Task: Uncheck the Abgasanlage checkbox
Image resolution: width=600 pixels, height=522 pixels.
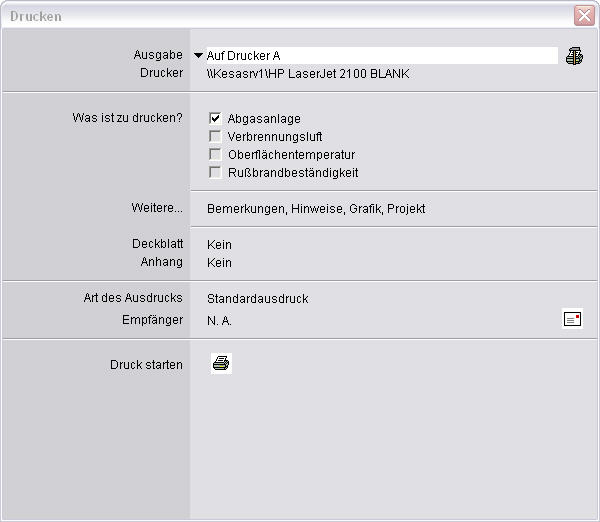Action: (215, 118)
